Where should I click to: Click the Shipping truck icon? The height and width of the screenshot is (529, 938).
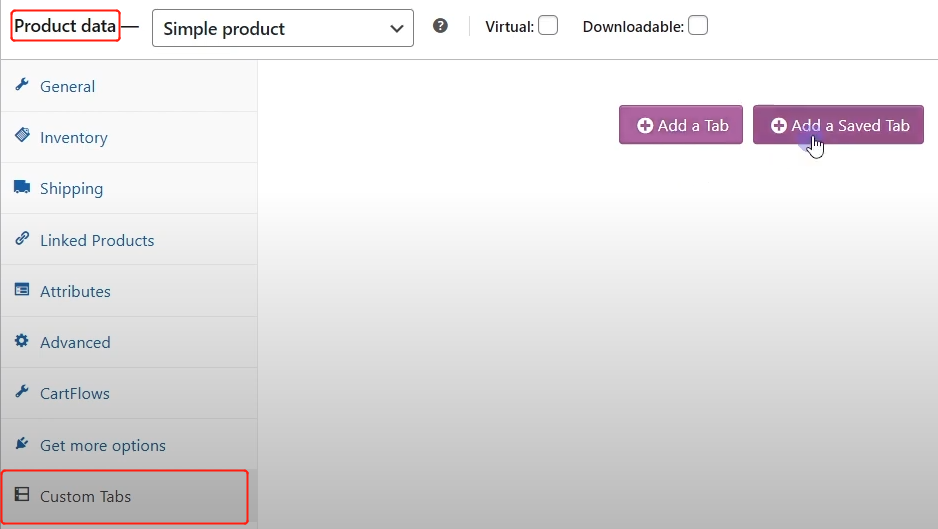pos(22,187)
